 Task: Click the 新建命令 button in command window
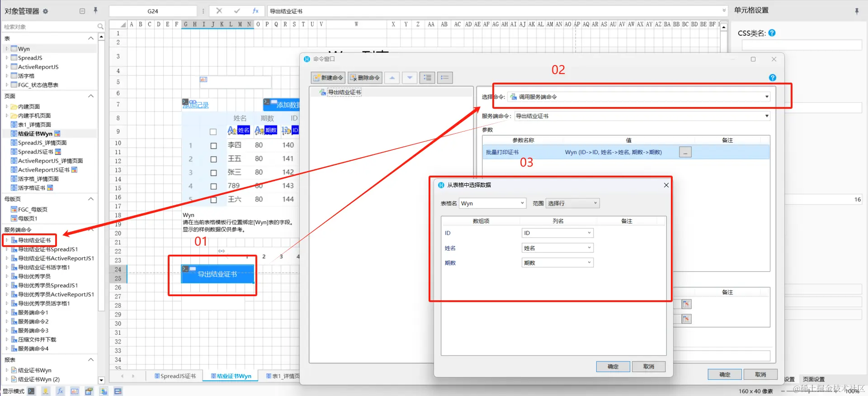[328, 78]
